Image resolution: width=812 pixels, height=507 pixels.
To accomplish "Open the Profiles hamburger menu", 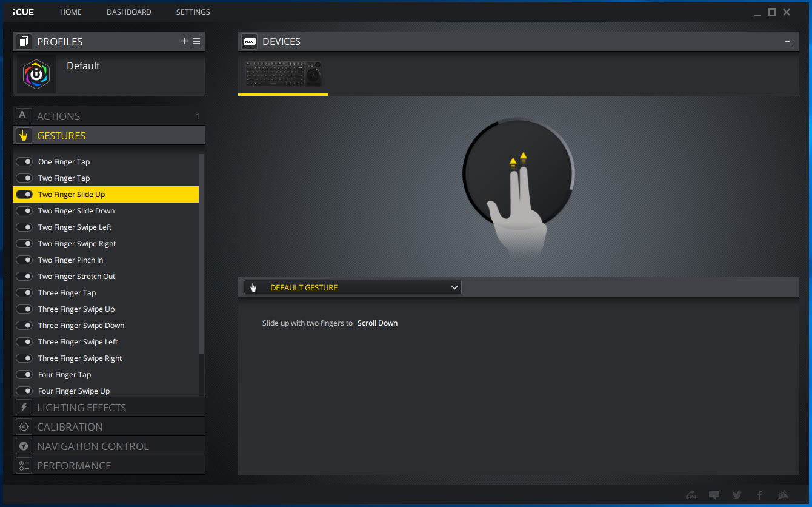I will pos(196,41).
